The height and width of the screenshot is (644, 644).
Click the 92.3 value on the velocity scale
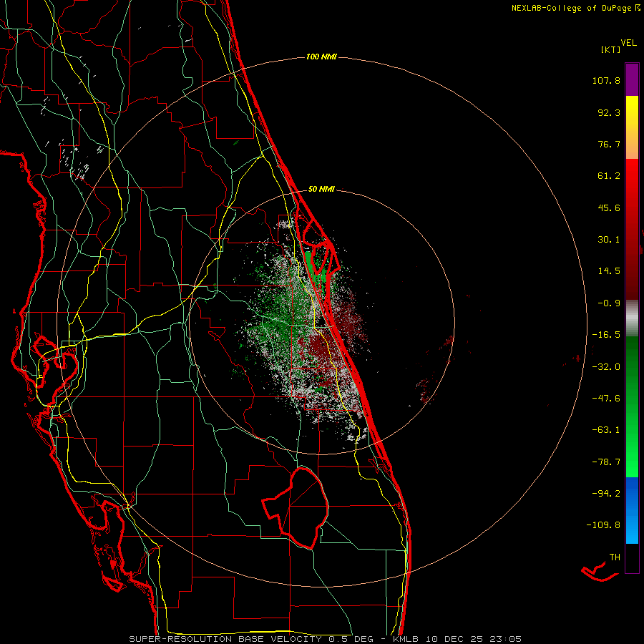609,112
